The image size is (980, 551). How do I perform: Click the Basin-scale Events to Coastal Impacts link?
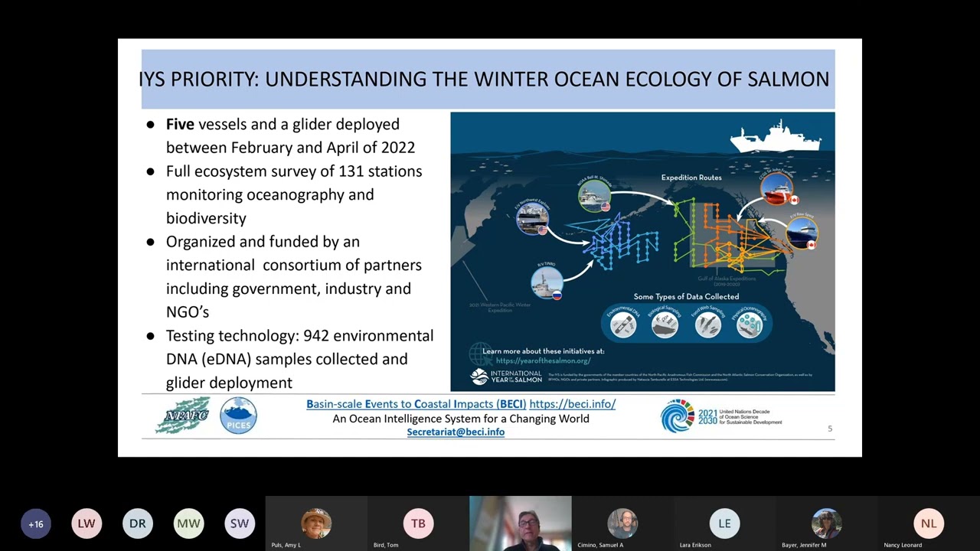416,404
